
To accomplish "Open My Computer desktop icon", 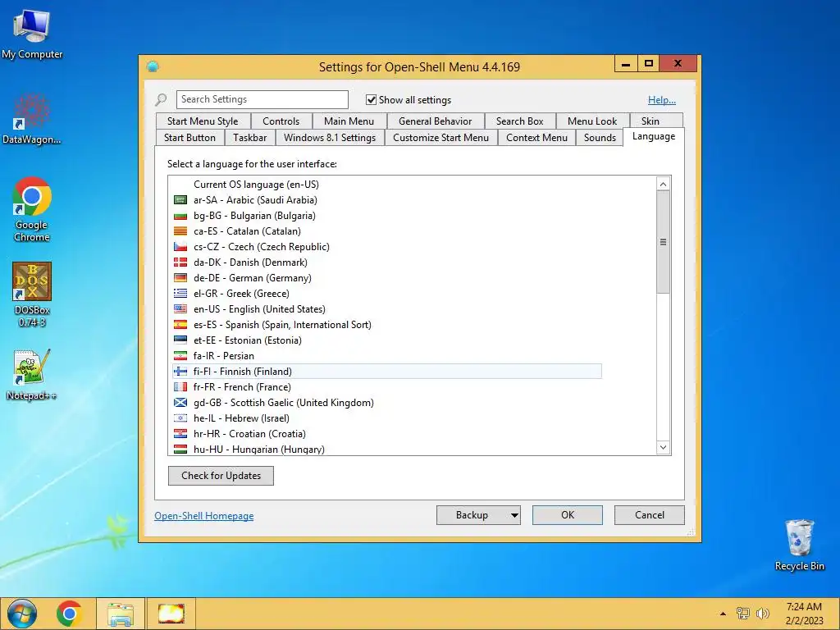I will click(x=32, y=34).
